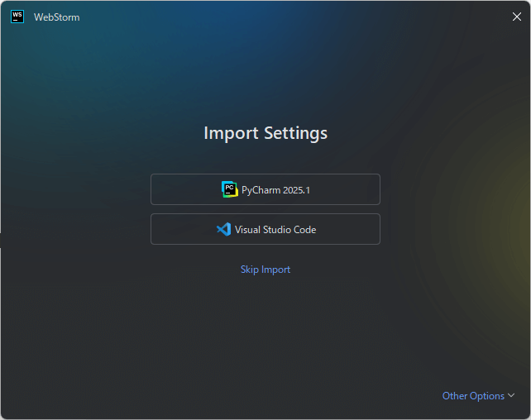This screenshot has height=420, width=531.
Task: Click the WebStorm logo in title bar
Action: pos(17,17)
